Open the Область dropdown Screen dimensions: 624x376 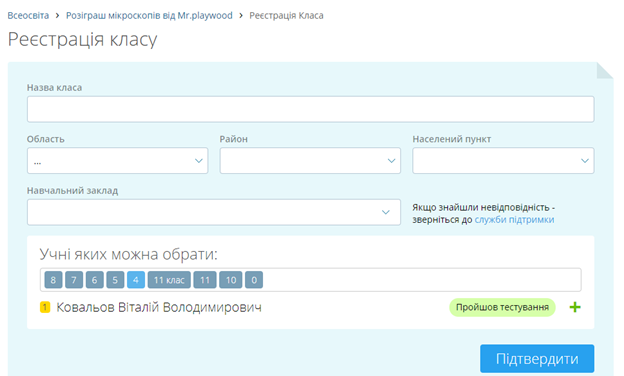point(117,161)
